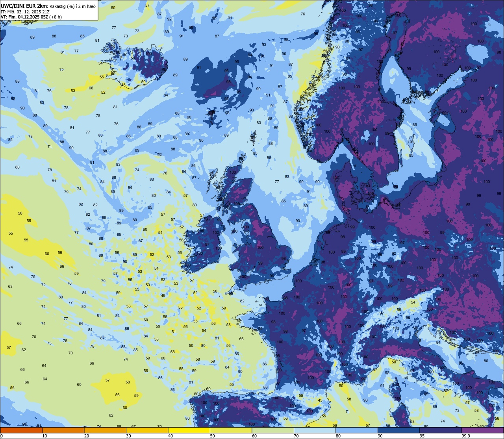Click the 'VT: Fim. 04.12.2025 05Z (+8 h)' line

pyautogui.click(x=31, y=17)
